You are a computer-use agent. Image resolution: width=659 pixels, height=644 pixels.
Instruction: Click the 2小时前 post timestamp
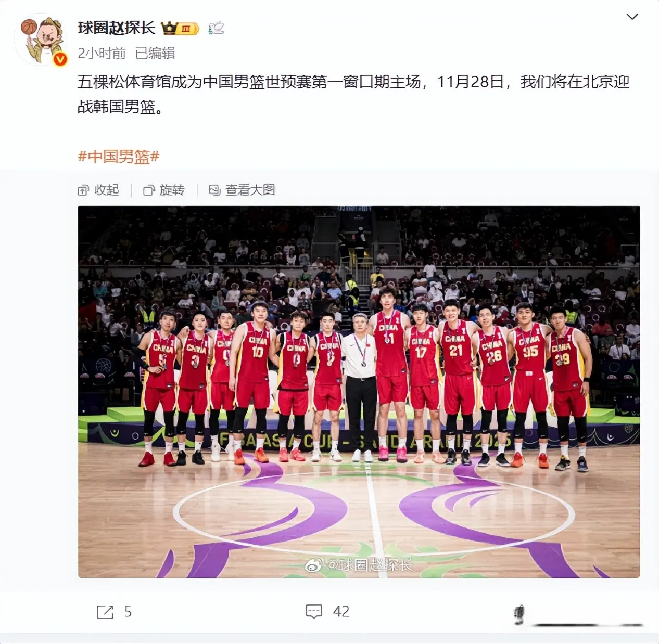point(102,53)
